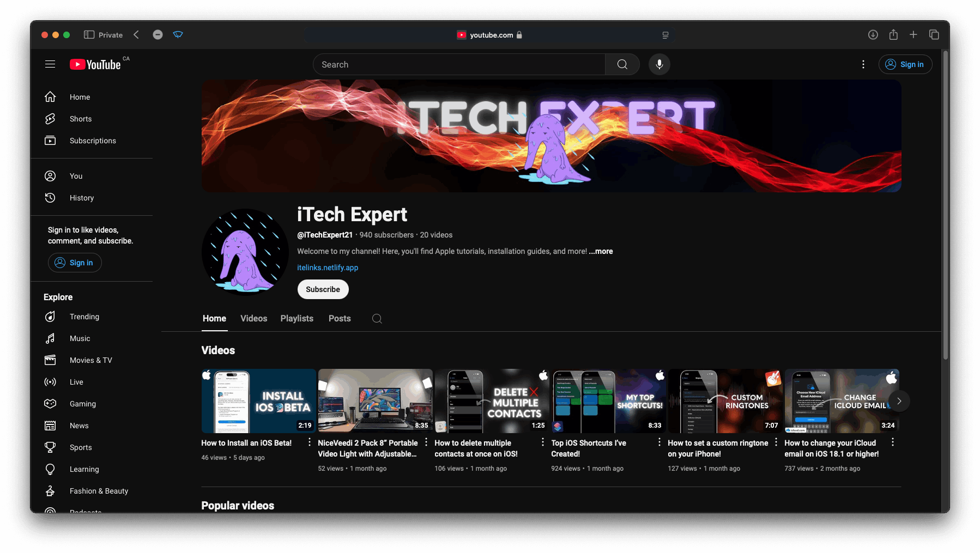The image size is (980, 553).
Task: Click the magnifying glass search button
Action: [622, 64]
